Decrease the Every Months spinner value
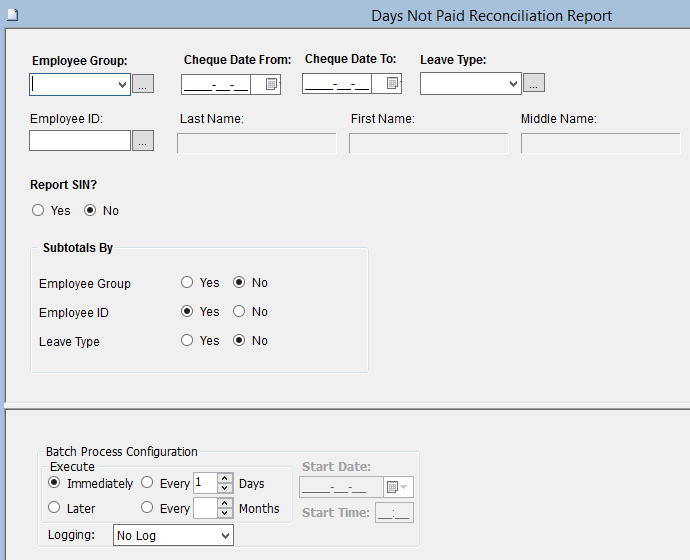This screenshot has width=690, height=560. click(225, 514)
